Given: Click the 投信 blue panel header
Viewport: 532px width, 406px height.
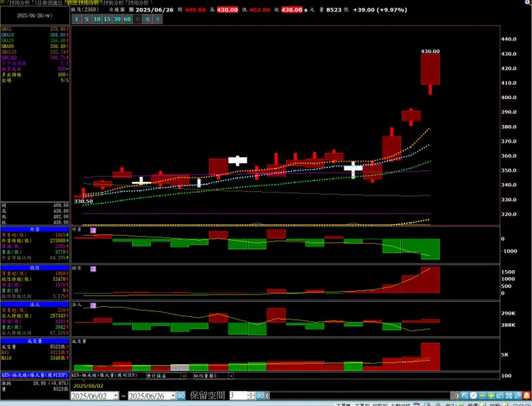Looking at the screenshot, I should (35, 268).
